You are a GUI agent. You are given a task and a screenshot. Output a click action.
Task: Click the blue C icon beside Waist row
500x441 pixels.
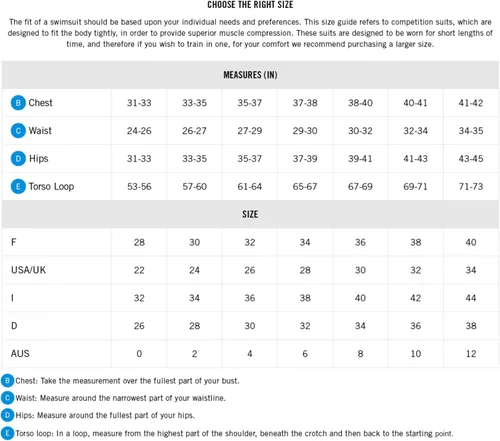tap(18, 131)
